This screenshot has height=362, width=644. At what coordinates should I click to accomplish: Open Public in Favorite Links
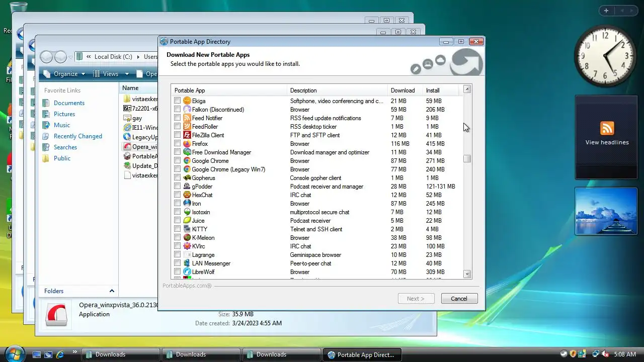[62, 158]
